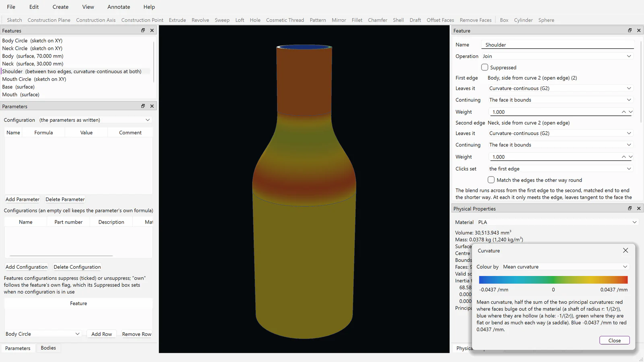Click the Name field containing Shoulder
Viewport: 644px width, 362px height.
click(557, 45)
